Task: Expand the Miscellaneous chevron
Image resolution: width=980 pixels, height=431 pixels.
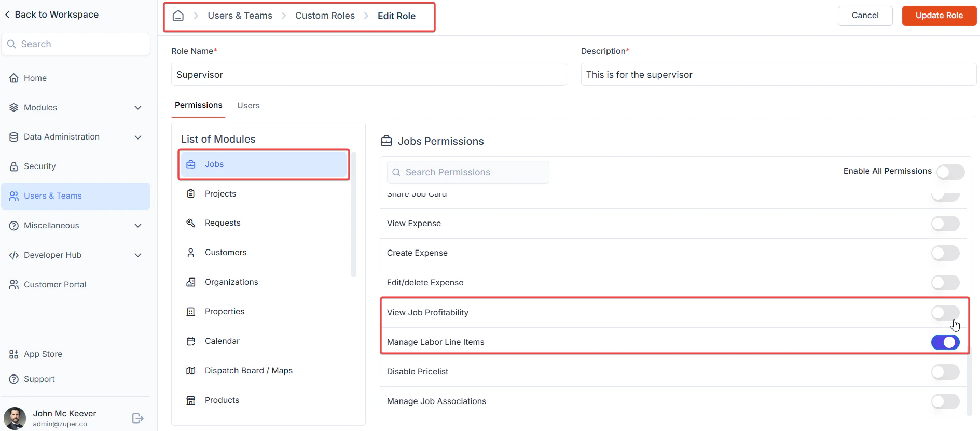Action: point(138,226)
